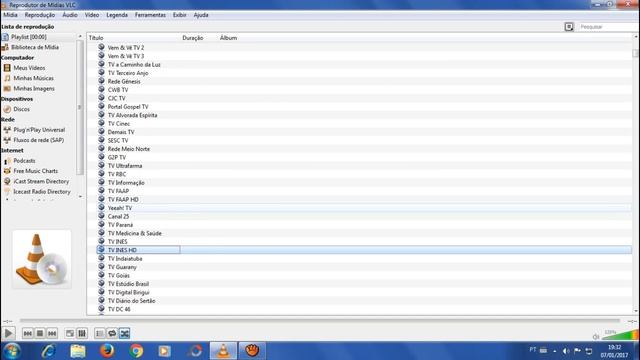Open the Legenda menu

click(117, 15)
